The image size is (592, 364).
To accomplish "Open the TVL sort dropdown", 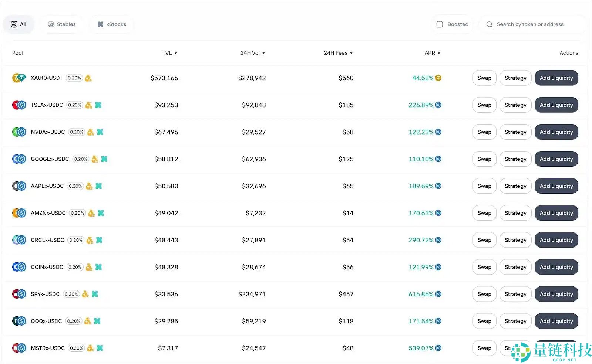I will point(170,53).
